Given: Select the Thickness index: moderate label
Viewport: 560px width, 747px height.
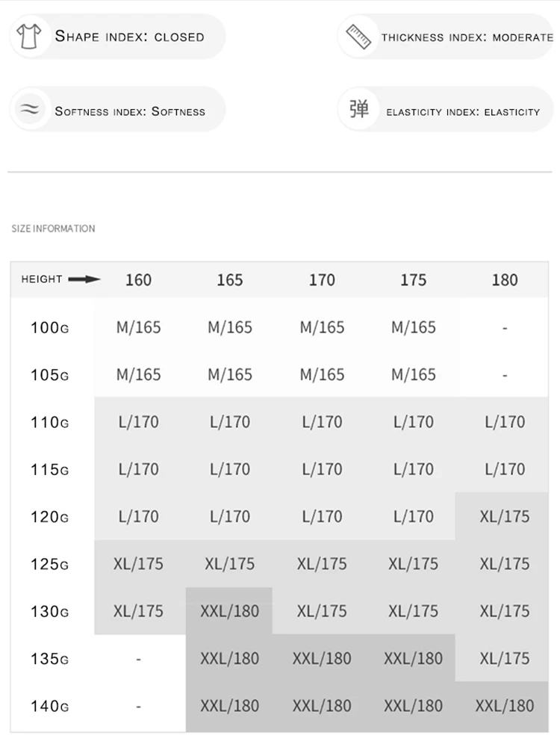Looking at the screenshot, I should tap(467, 37).
